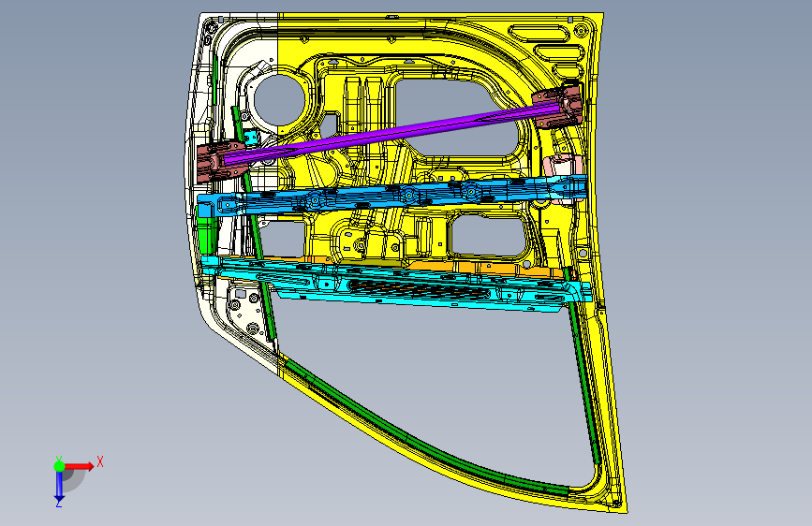Image resolution: width=812 pixels, height=526 pixels.
Task: Select the brown bracket at the beam's right end
Action: 559,108
